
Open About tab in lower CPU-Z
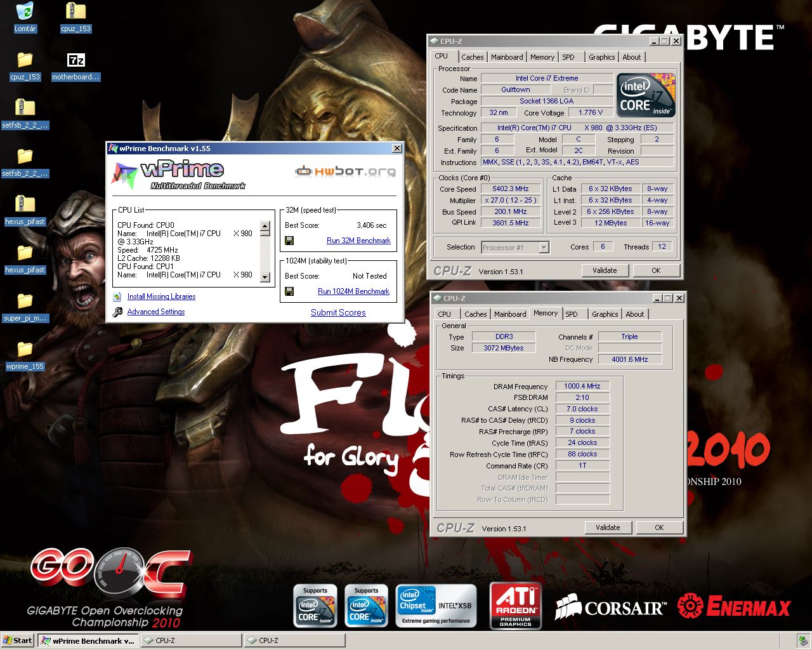pyautogui.click(x=635, y=314)
